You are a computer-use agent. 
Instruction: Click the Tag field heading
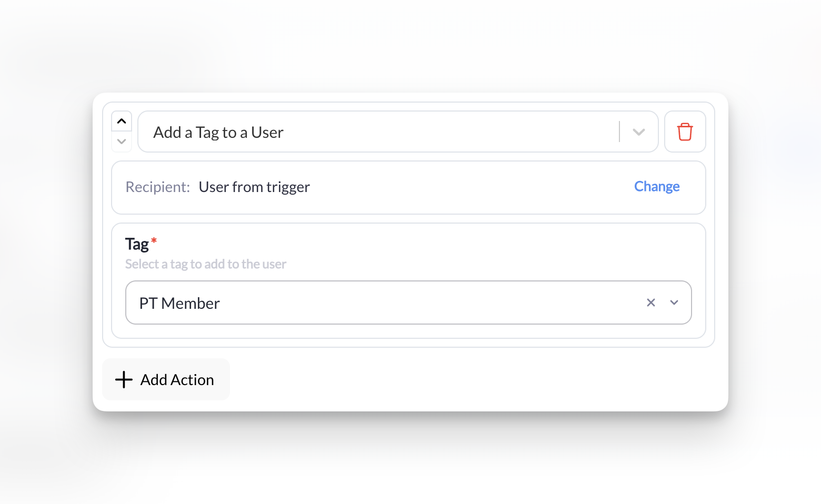137,244
